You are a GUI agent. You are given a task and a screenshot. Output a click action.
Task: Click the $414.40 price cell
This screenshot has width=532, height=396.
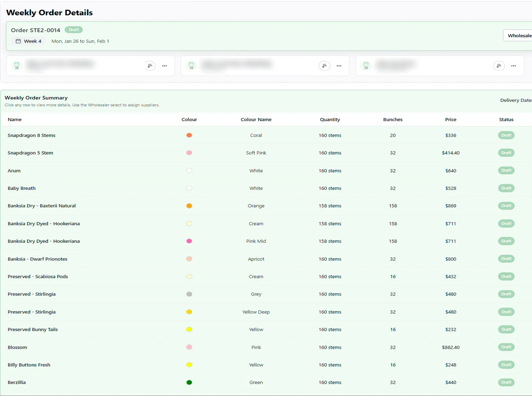pos(451,153)
